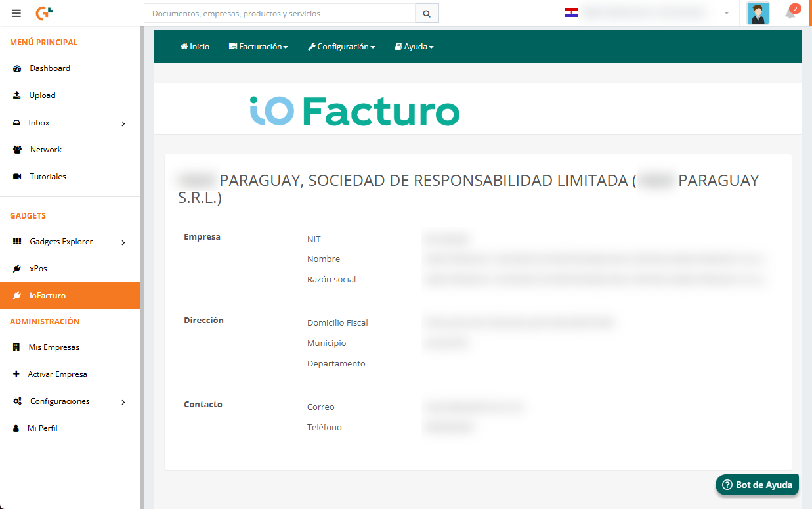Click the Bot de Ayuda question icon
This screenshot has width=812, height=509.
727,485
